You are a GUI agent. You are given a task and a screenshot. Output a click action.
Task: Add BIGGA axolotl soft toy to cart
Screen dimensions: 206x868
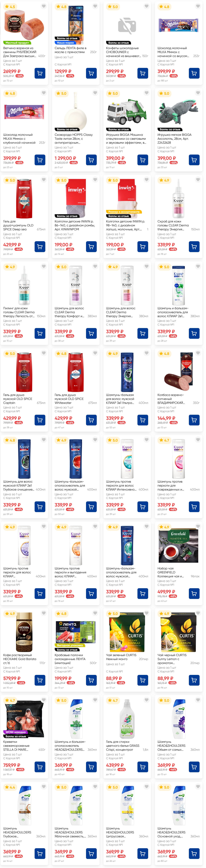(194, 160)
